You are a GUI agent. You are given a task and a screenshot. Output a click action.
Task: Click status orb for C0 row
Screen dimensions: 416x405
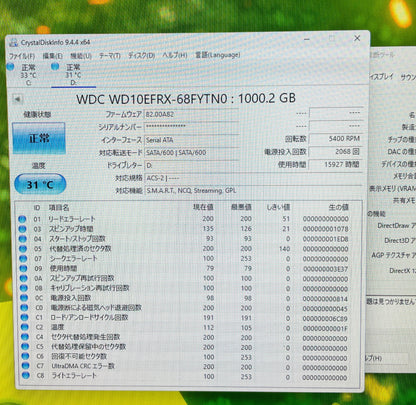24,308
